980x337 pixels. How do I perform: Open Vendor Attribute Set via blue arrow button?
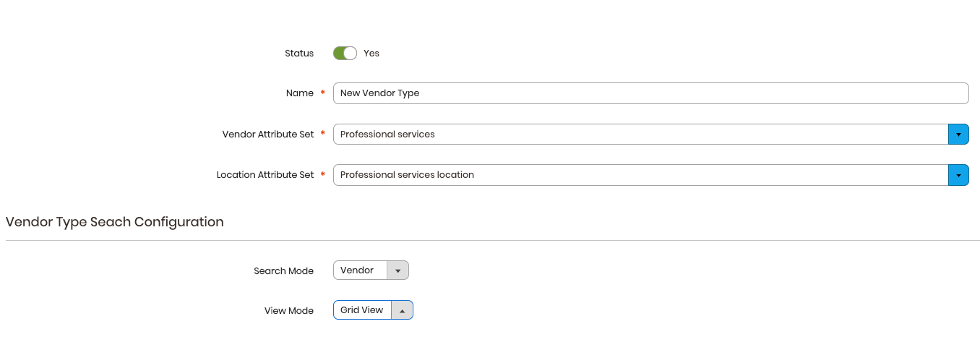tap(958, 135)
